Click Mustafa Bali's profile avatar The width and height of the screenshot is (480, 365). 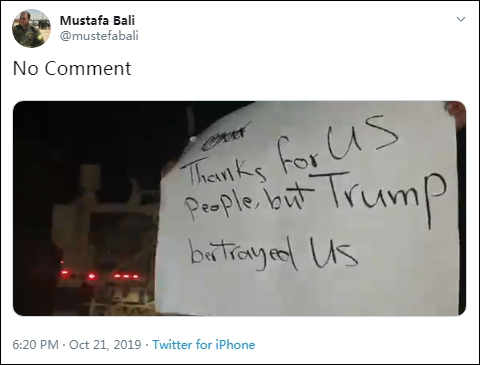click(32, 29)
